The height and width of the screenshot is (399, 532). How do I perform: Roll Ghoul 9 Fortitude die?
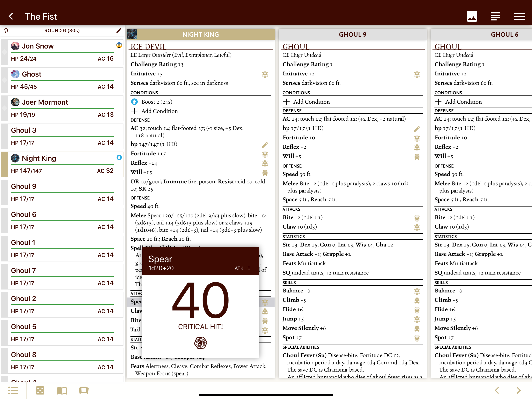click(417, 138)
